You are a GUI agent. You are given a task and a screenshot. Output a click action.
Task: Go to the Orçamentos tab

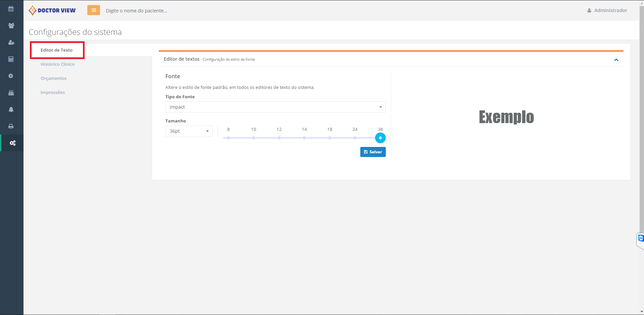[53, 78]
